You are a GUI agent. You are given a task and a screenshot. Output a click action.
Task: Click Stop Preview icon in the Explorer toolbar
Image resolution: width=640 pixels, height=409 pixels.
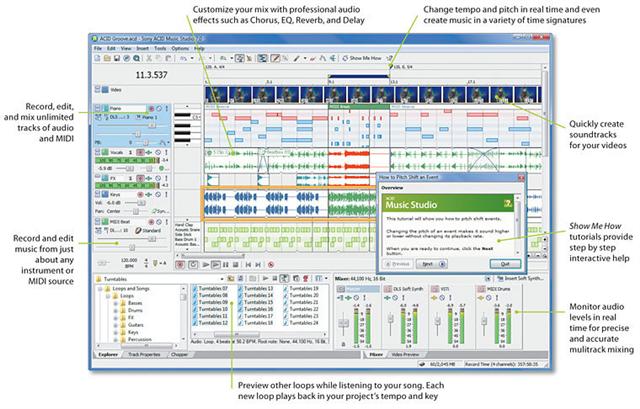click(275, 278)
